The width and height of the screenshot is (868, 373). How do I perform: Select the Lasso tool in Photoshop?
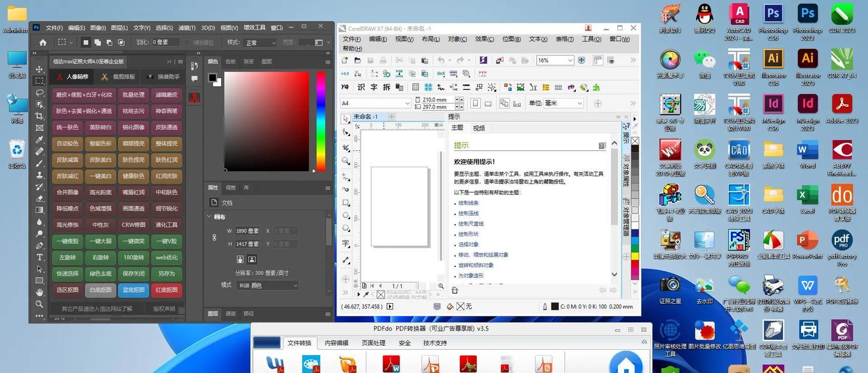pyautogui.click(x=40, y=93)
